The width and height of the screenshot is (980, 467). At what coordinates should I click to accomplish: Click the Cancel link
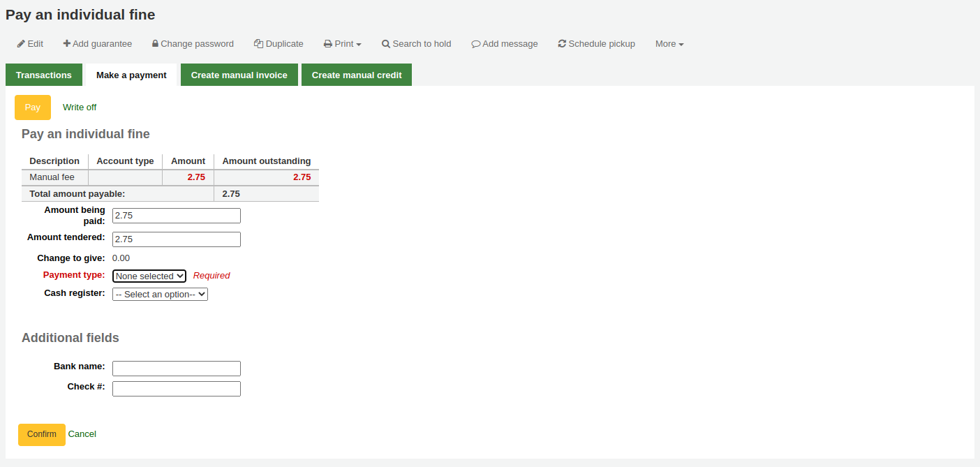(82, 434)
